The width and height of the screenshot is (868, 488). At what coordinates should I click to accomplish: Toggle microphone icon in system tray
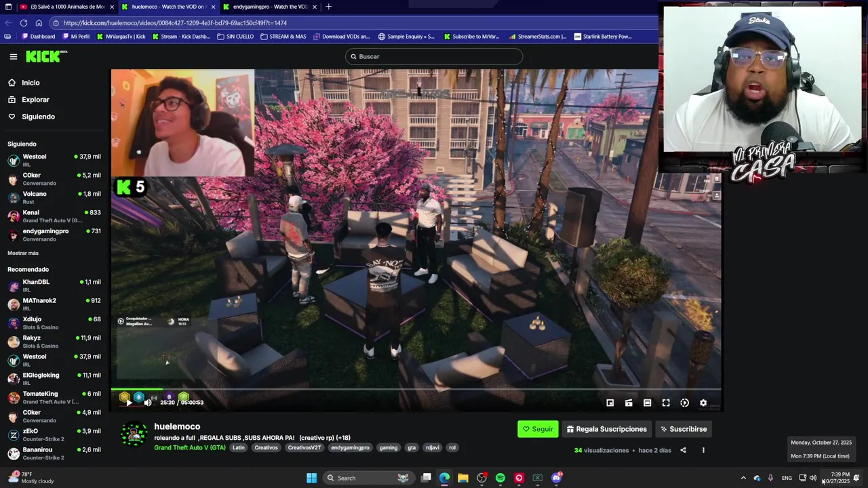770,478
